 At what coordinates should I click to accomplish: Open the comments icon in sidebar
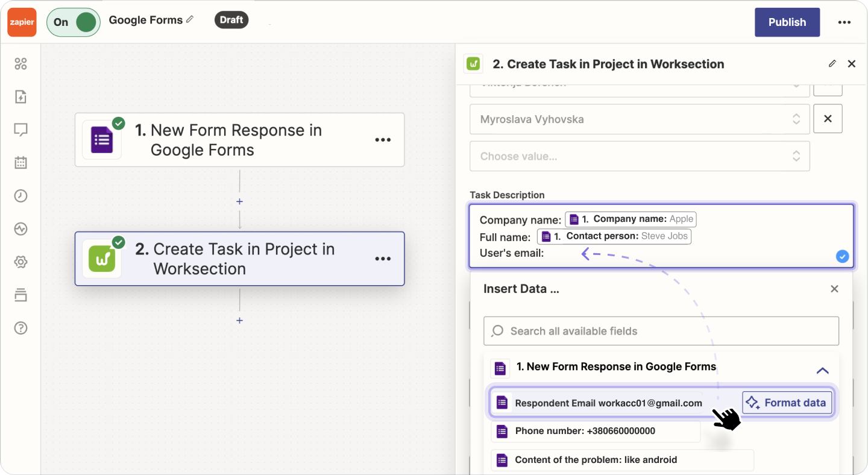click(x=21, y=130)
